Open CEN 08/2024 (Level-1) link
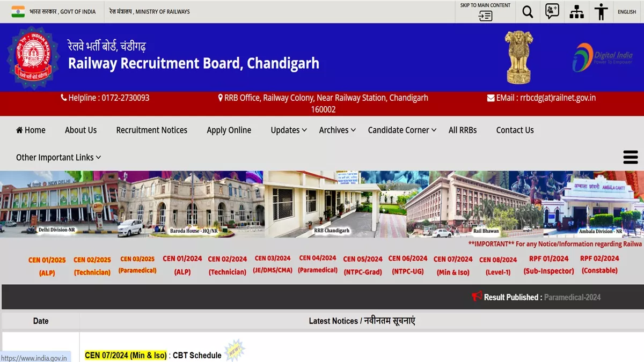644x362 pixels. click(498, 266)
